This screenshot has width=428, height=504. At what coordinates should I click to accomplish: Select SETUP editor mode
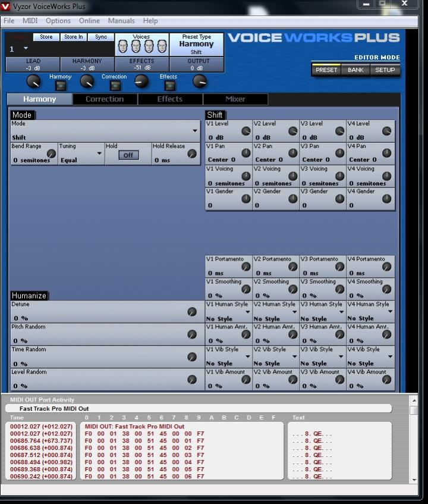[x=385, y=70]
